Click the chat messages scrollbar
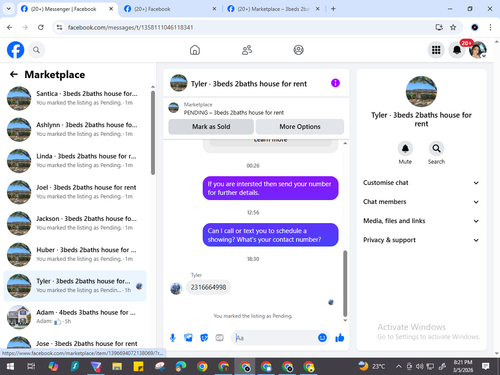500x375 pixels. tap(345, 283)
